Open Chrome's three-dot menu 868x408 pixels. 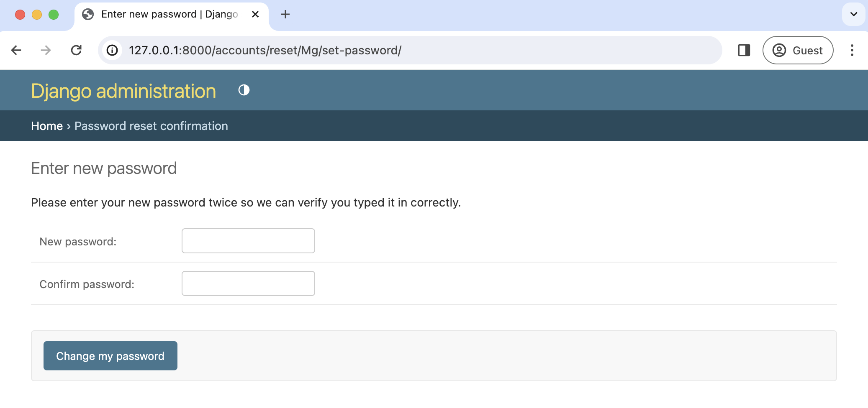point(852,51)
